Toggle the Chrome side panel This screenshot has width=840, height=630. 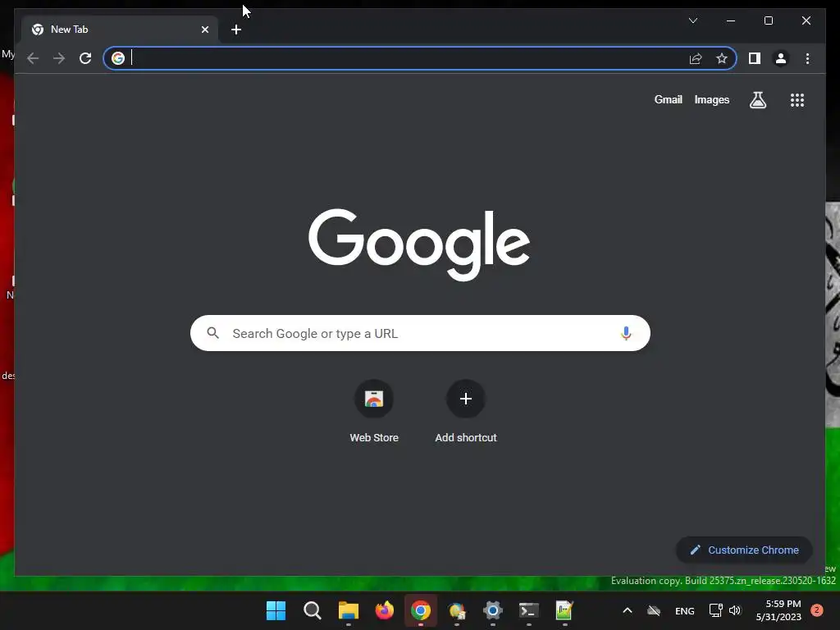pos(755,58)
